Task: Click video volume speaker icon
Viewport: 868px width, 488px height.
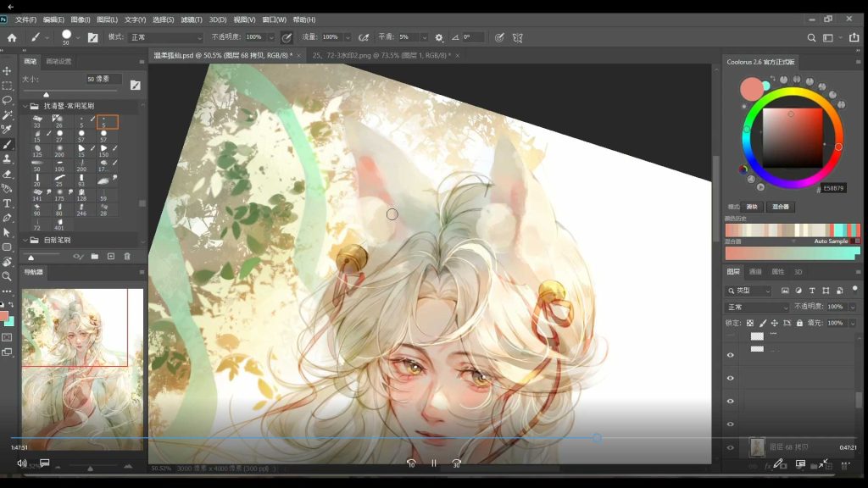Action: point(21,463)
